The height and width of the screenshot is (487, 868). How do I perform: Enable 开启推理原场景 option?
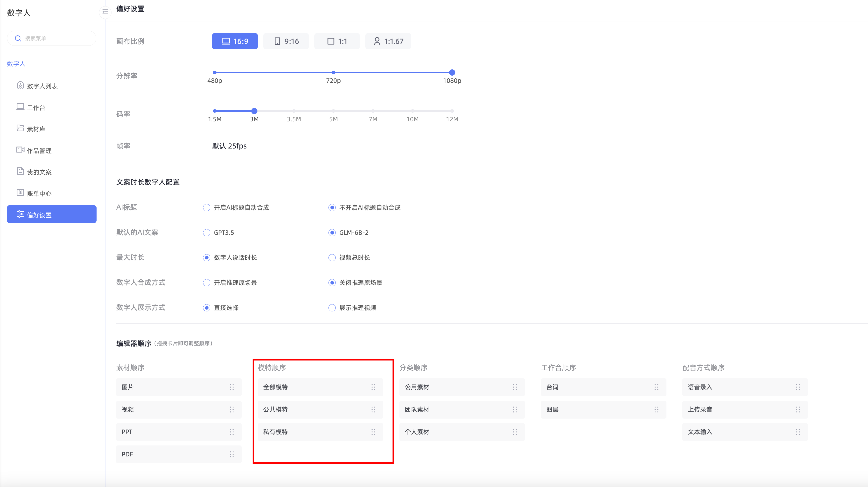(207, 283)
